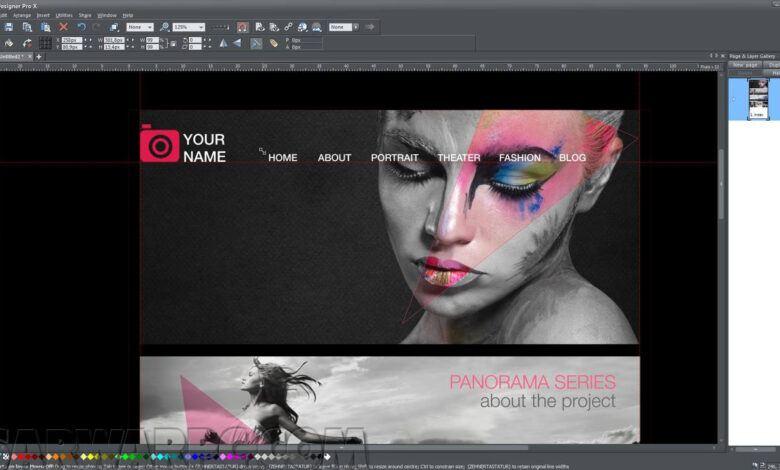The image size is (780, 470).
Task: Click the PORTRAIT link in canvas
Action: tap(394, 158)
